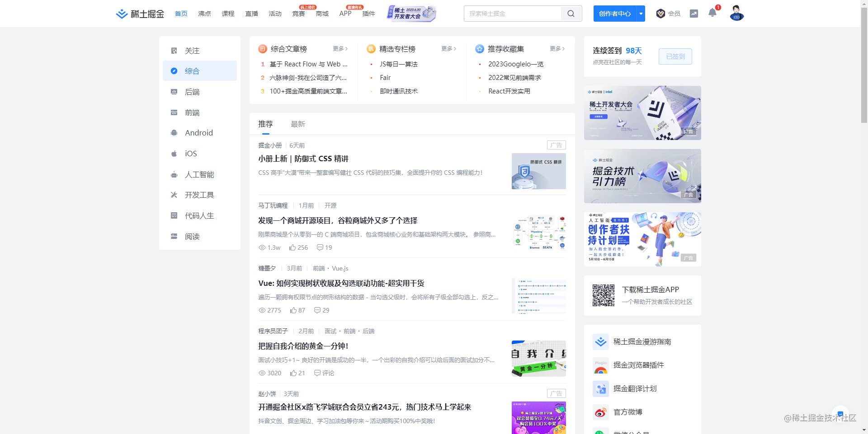
Task: Click the search magnifier icon
Action: (x=571, y=14)
